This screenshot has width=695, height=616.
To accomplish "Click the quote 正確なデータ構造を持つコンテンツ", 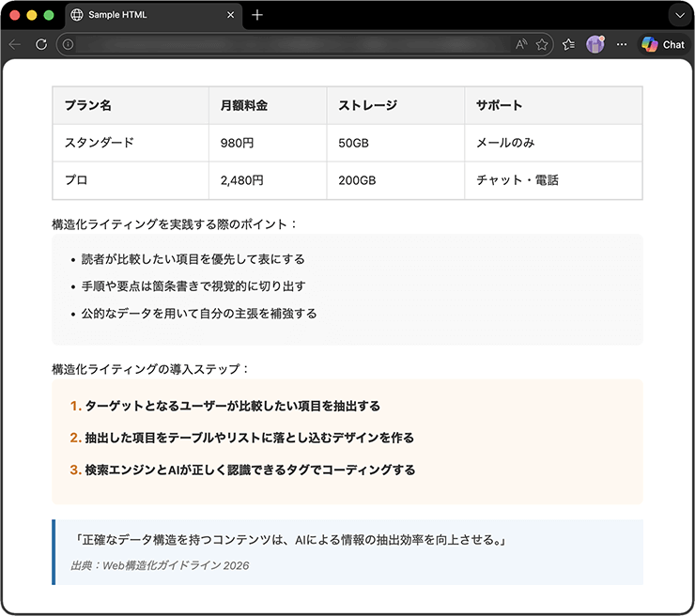I will click(x=288, y=540).
